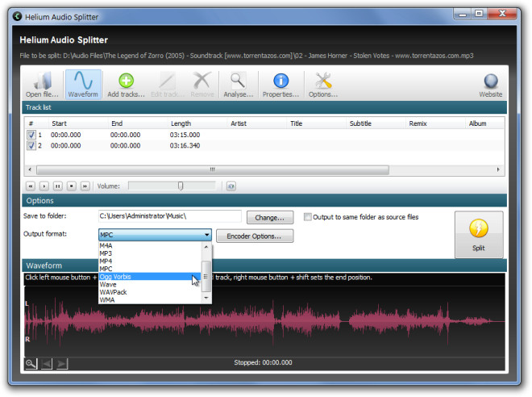532x397 pixels.
Task: Skip to previous track playback button
Action: click(31, 186)
